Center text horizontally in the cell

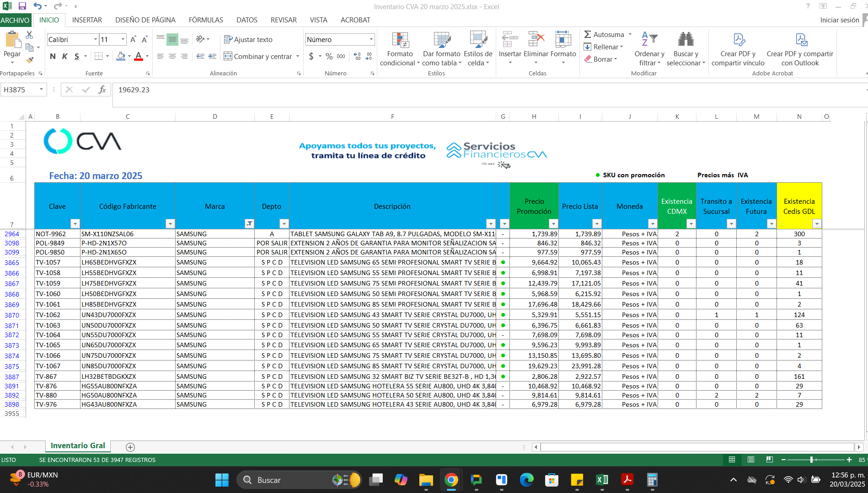click(x=172, y=56)
